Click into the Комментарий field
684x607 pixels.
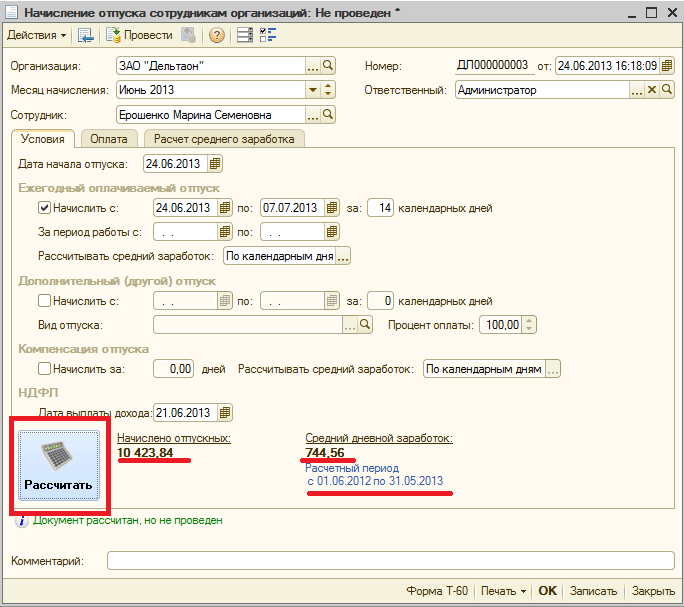(390, 561)
